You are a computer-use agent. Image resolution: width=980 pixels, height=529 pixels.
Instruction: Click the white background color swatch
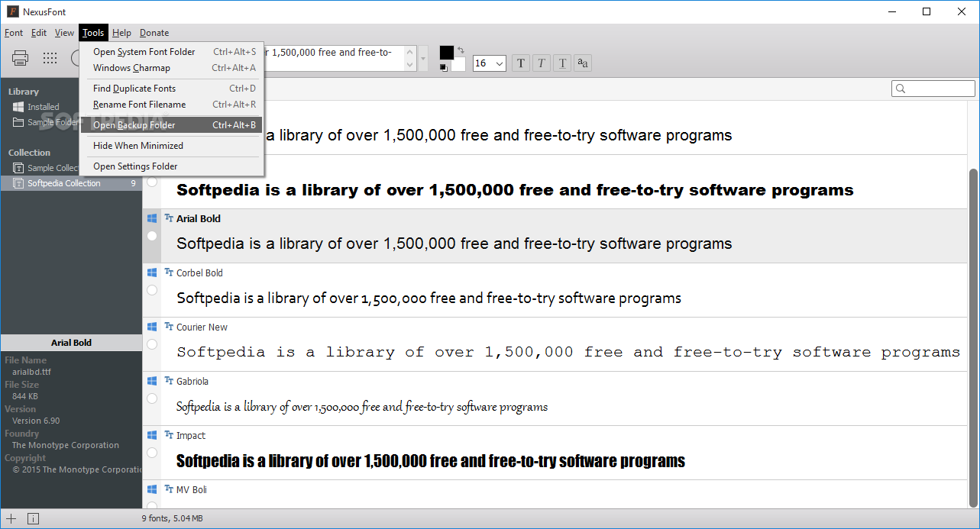(458, 65)
